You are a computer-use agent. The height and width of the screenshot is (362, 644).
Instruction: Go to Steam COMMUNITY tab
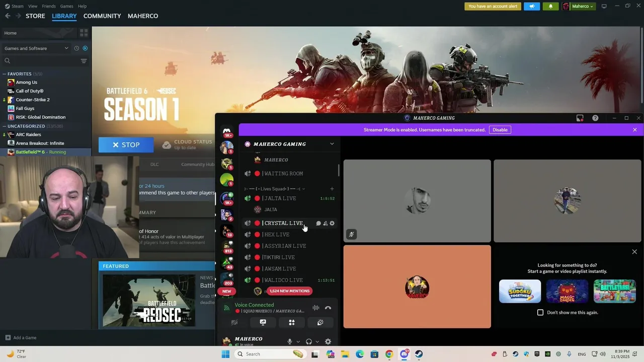point(102,16)
